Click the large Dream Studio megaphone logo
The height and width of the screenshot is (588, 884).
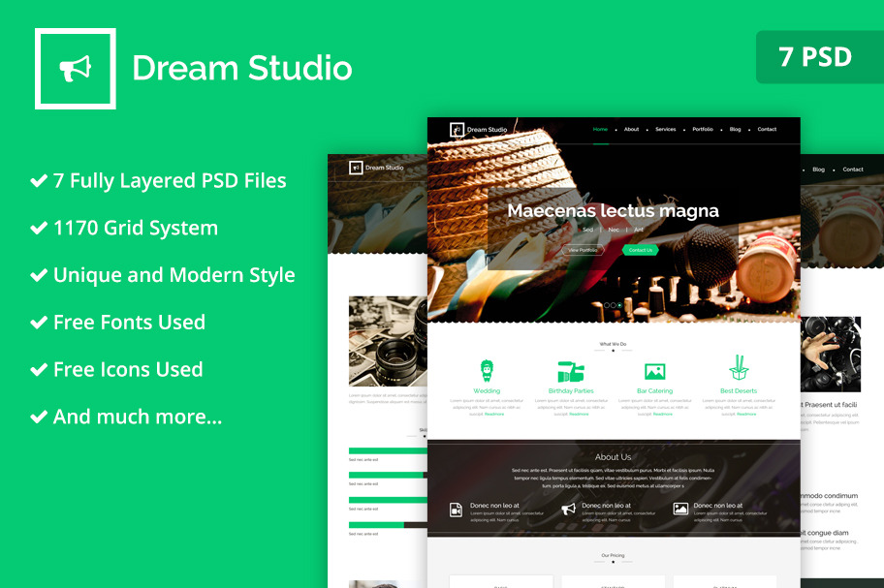point(76,68)
